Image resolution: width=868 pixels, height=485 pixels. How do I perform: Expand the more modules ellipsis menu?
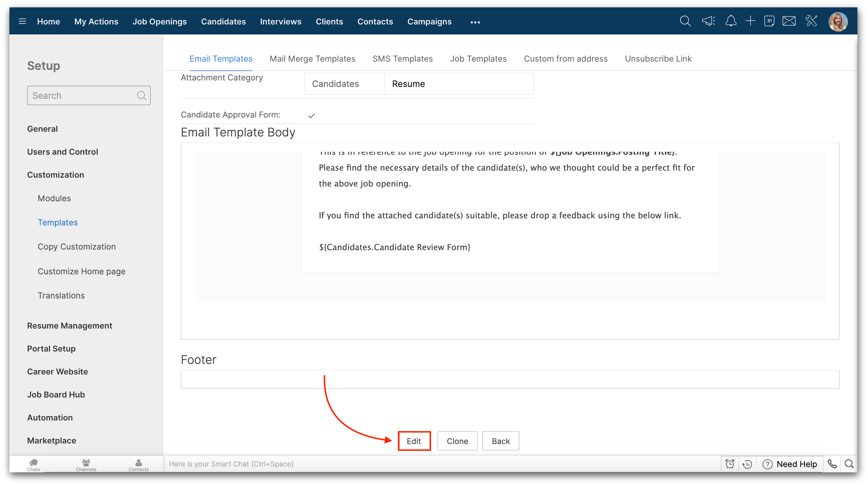click(x=475, y=22)
